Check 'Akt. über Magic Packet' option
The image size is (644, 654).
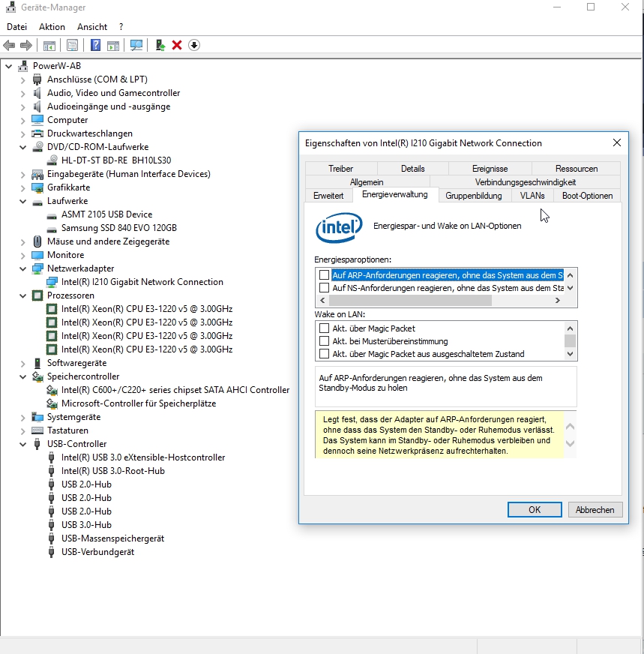(324, 328)
